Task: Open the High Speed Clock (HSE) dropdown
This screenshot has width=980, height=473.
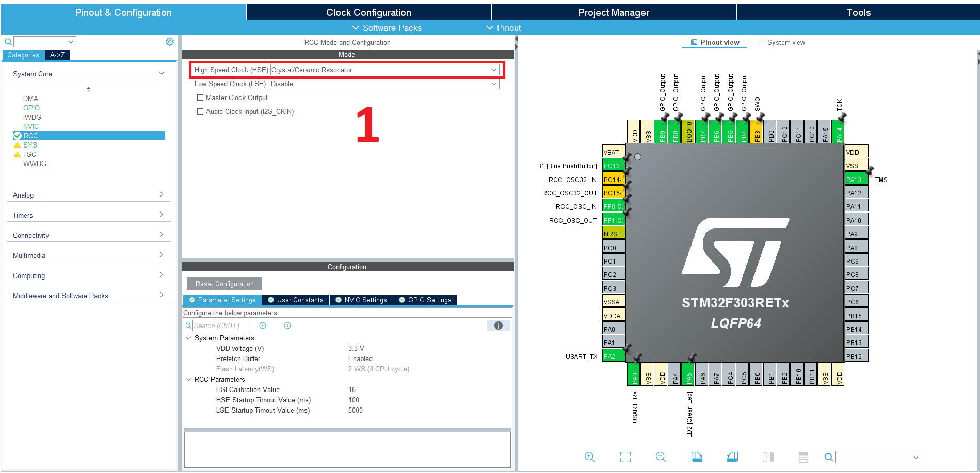Action: pyautogui.click(x=385, y=70)
